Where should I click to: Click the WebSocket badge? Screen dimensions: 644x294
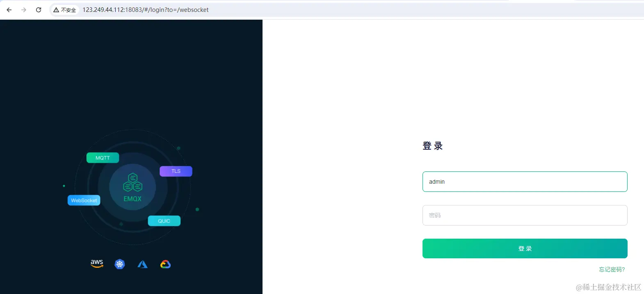click(84, 200)
